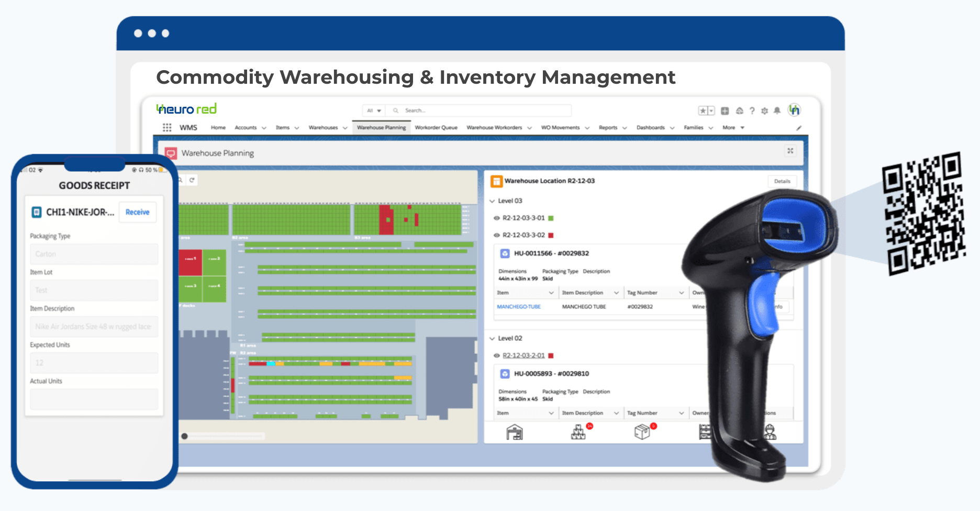Screen dimensions: 980x511
Task: Go to the Home tab
Action: [218, 128]
